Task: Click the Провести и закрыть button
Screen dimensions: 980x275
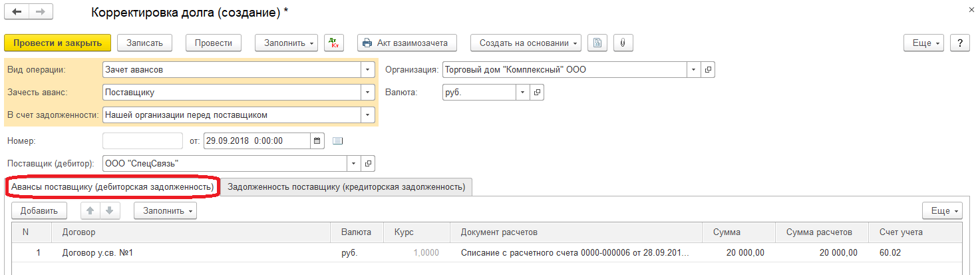Action: click(x=57, y=43)
